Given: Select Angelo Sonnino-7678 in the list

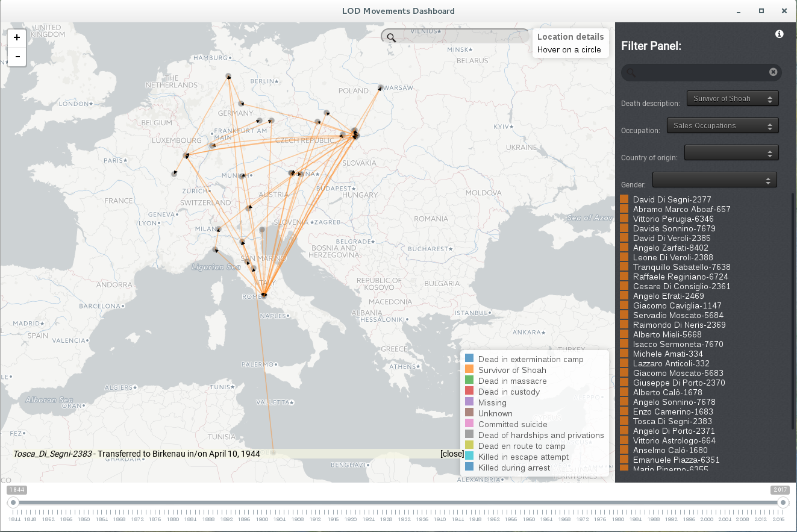Looking at the screenshot, I should pos(674,402).
